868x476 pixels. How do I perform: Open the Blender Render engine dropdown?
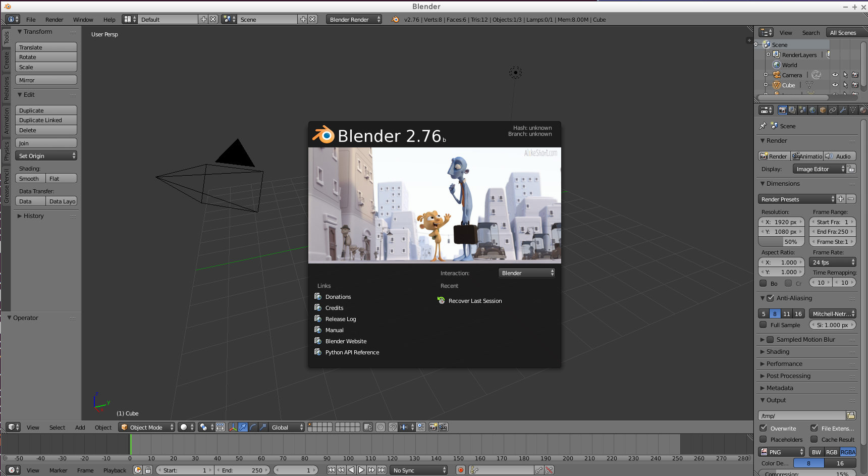tap(354, 19)
